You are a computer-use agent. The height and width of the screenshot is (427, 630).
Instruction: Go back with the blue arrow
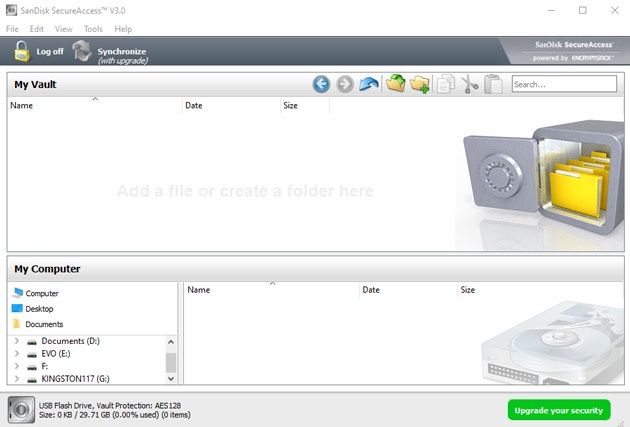click(321, 84)
